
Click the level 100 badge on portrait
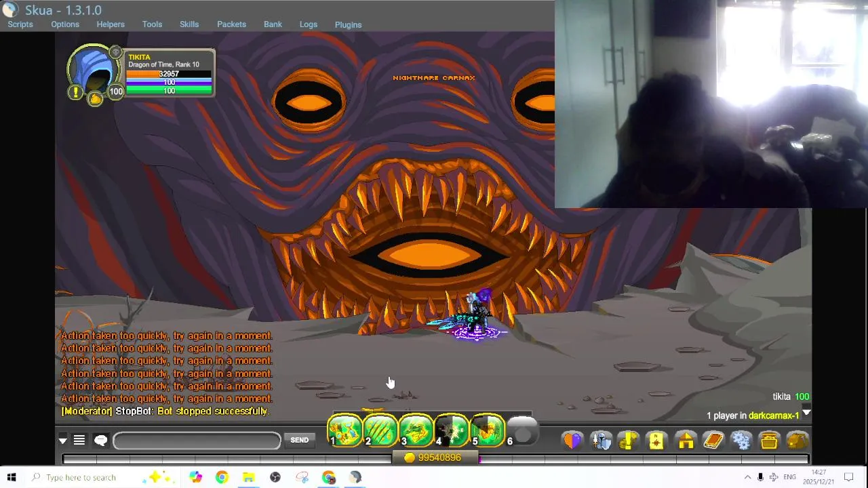(116, 91)
